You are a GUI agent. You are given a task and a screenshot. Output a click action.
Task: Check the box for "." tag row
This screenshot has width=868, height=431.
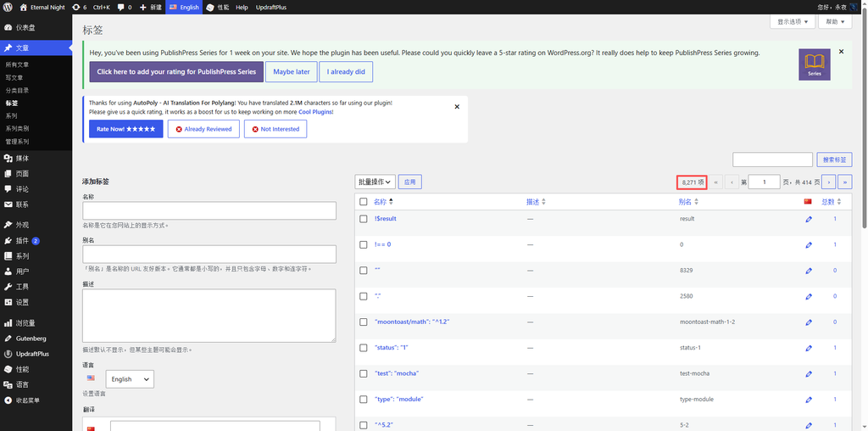coord(363,296)
